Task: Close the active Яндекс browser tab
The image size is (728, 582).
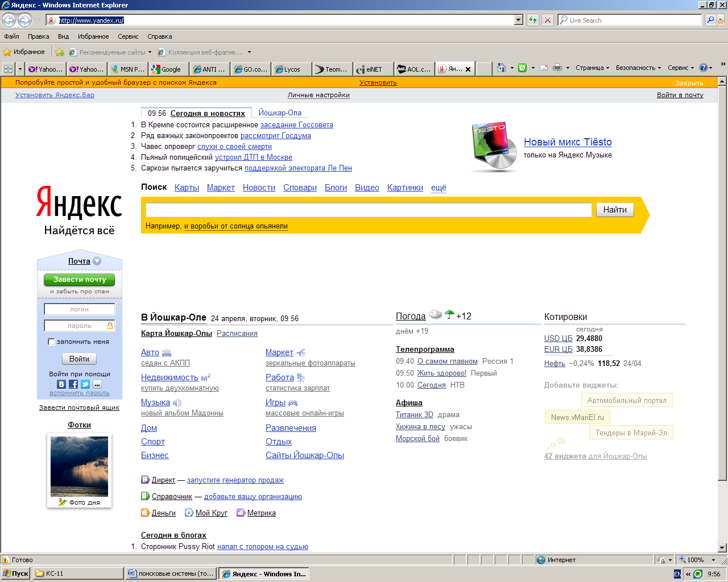Action: 468,69
